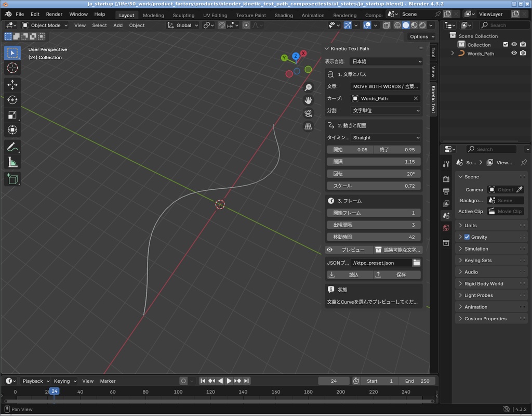Click the pan view hand icon
Screen dimensions: 532x416
pyautogui.click(x=308, y=100)
